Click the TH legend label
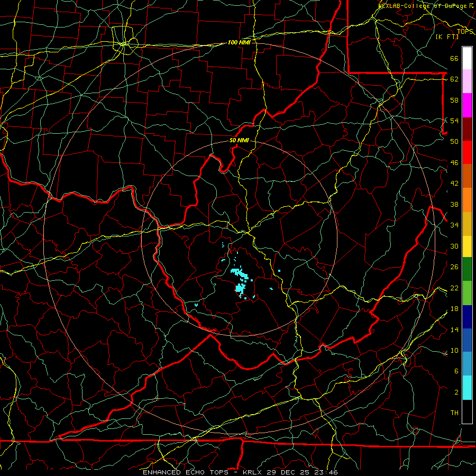The image size is (476, 476). [x=454, y=413]
